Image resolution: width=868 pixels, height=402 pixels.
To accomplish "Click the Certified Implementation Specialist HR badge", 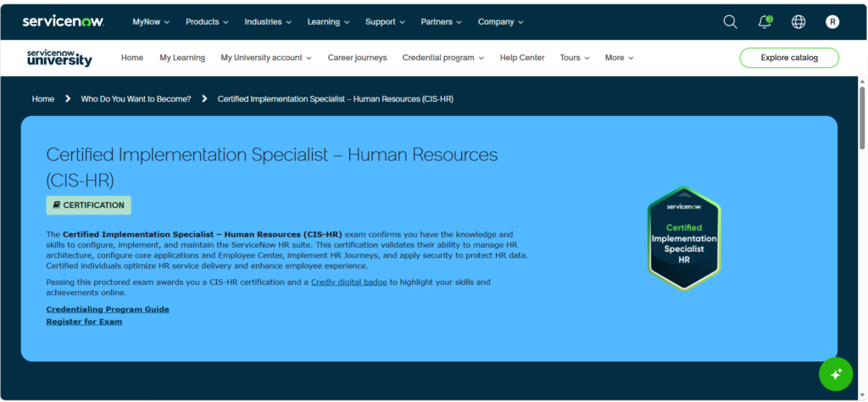I will click(x=684, y=238).
